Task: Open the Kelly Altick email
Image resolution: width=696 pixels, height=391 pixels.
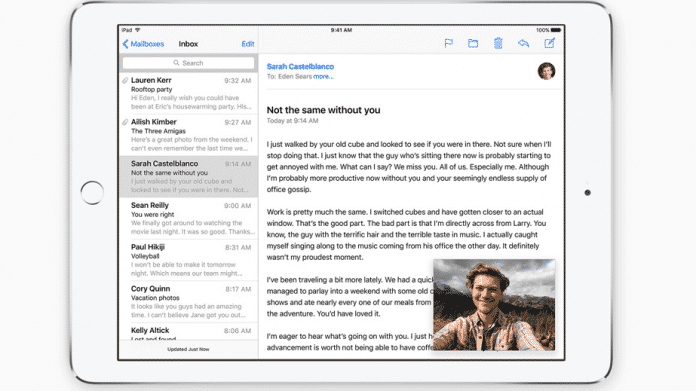Action: click(189, 332)
